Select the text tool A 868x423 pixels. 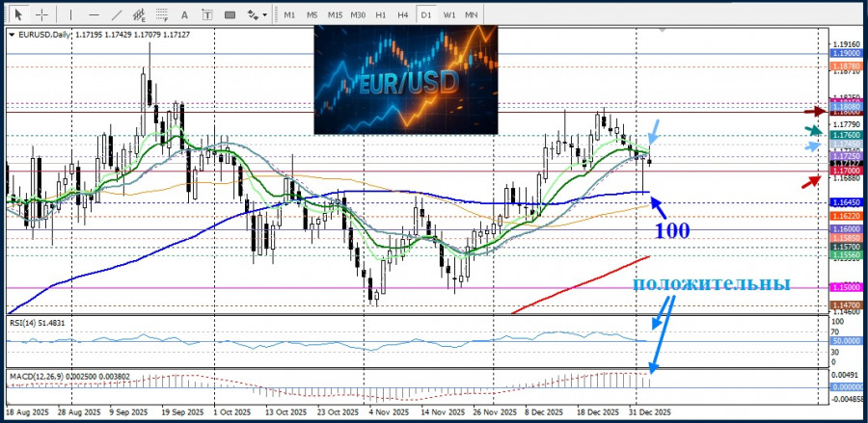click(x=184, y=14)
